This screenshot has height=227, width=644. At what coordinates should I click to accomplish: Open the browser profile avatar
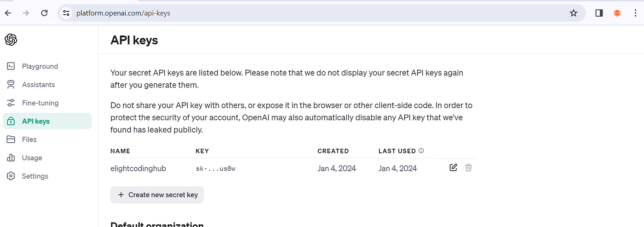617,13
